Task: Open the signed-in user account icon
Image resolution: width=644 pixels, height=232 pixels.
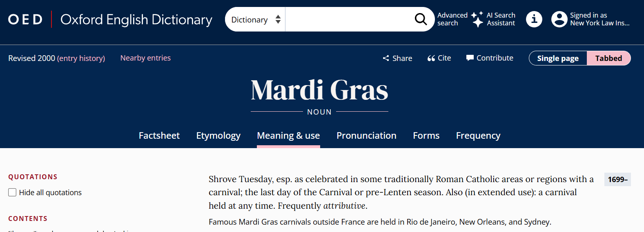Action: point(559,19)
